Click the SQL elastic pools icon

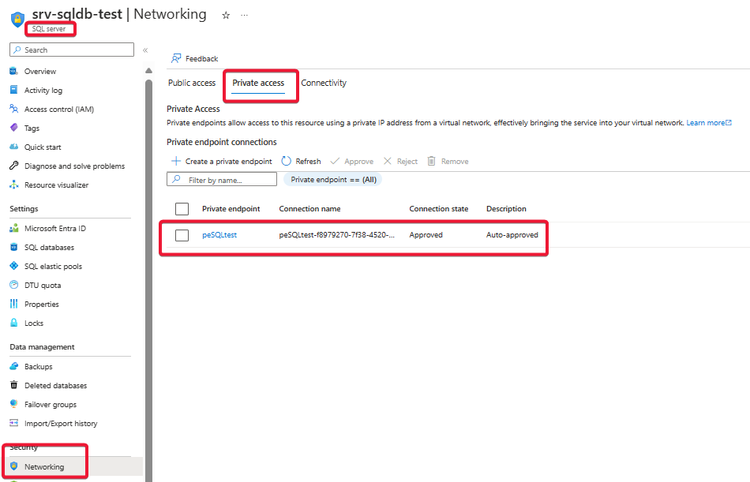pos(14,266)
